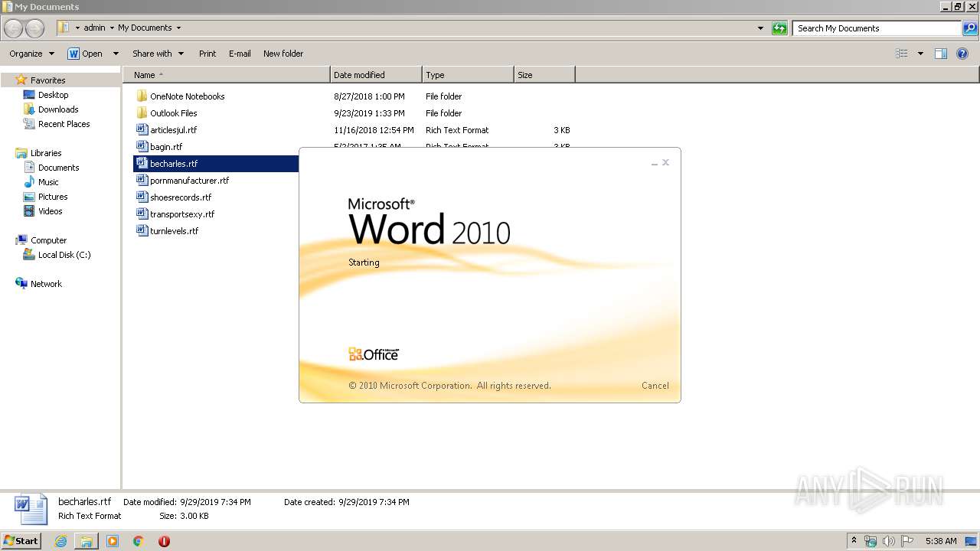This screenshot has height=551, width=980.
Task: Open the Help question mark icon
Action: [x=962, y=54]
